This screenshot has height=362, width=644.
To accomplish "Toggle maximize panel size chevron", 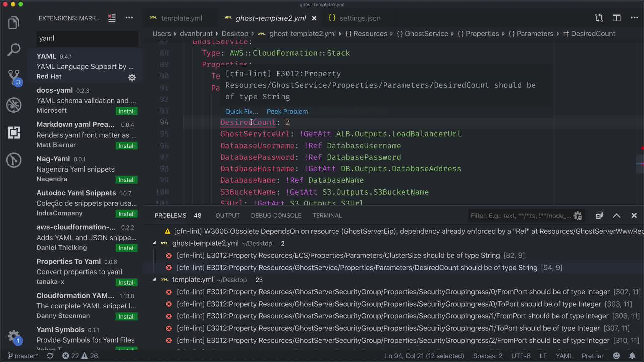I will 616,216.
